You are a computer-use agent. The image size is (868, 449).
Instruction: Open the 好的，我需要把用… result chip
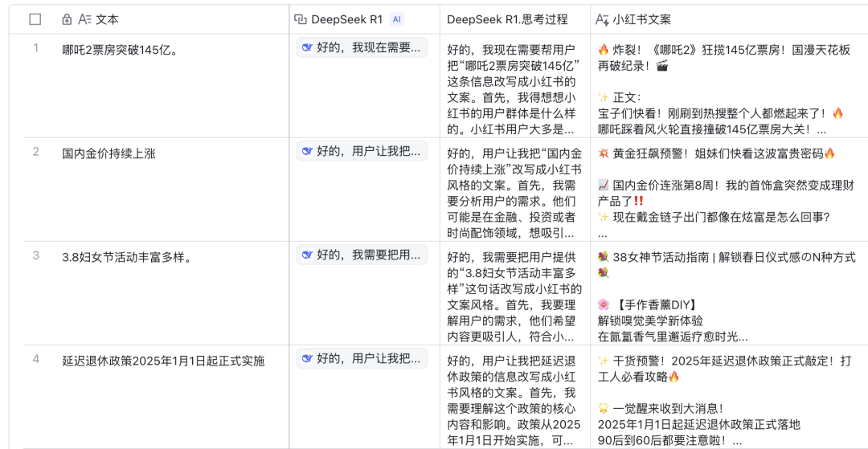coord(362,255)
